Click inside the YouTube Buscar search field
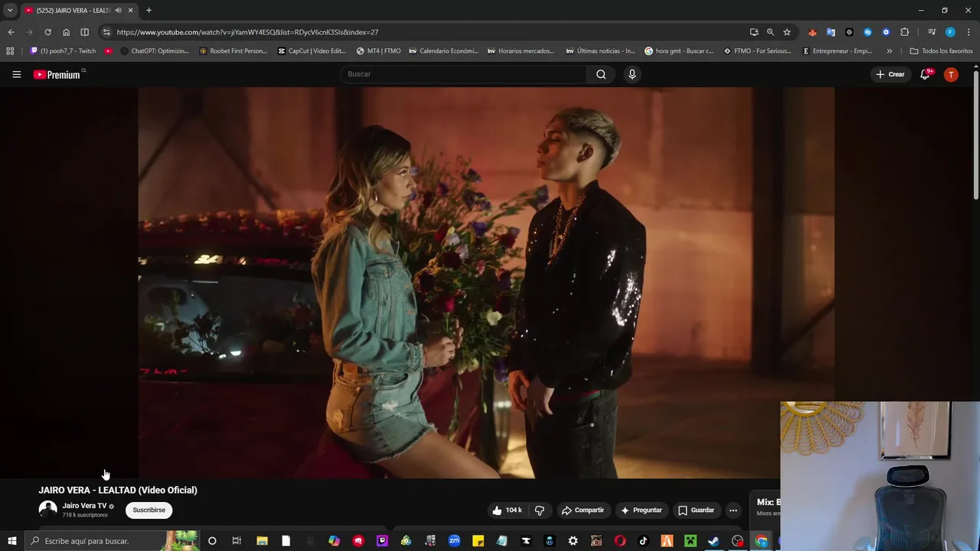980x551 pixels. pos(463,74)
